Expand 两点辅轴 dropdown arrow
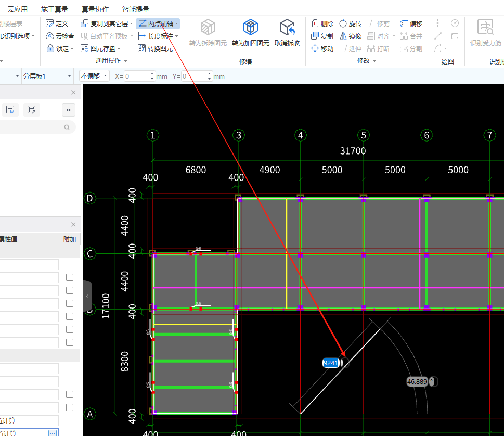 click(177, 24)
